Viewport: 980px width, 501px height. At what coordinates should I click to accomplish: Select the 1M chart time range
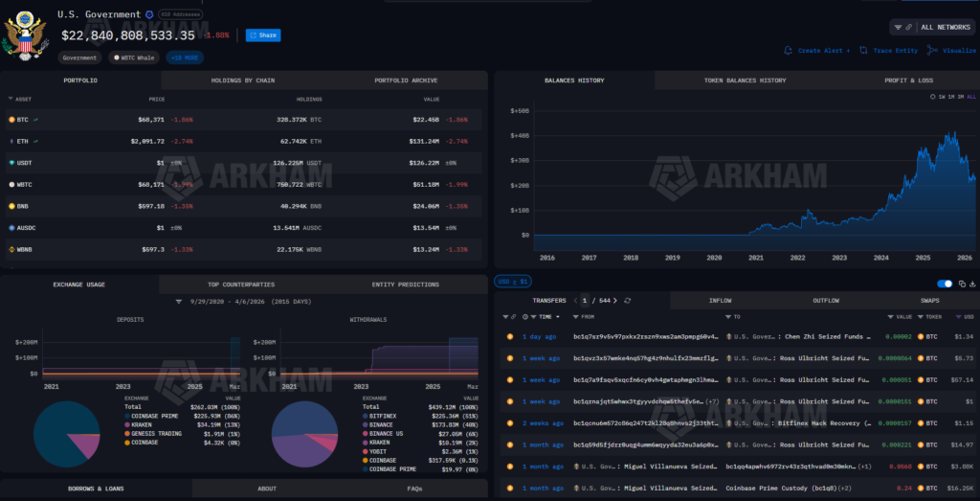click(951, 97)
